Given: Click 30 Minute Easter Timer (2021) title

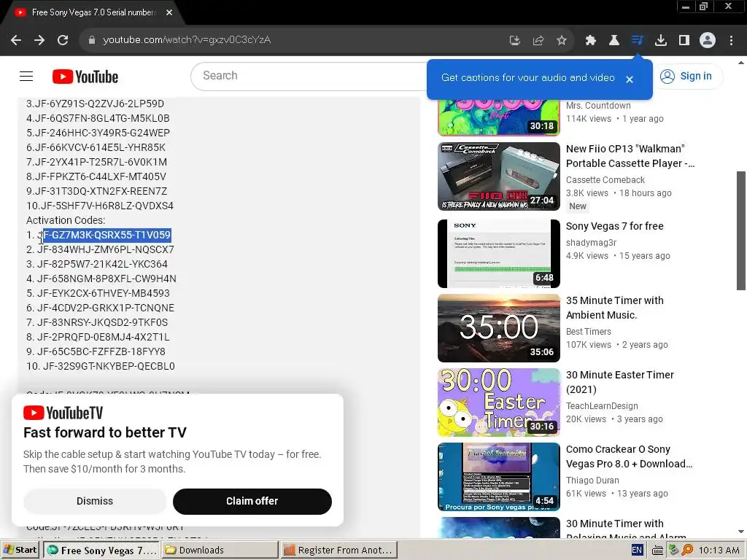Looking at the screenshot, I should 620,382.
